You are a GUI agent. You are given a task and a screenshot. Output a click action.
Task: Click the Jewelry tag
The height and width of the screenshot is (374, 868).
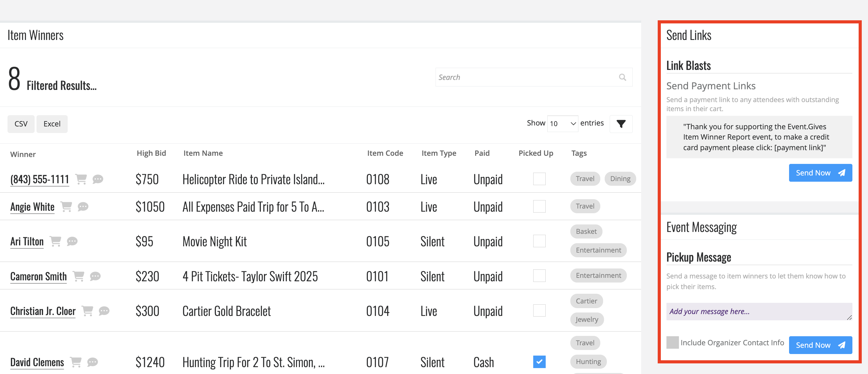pyautogui.click(x=587, y=320)
